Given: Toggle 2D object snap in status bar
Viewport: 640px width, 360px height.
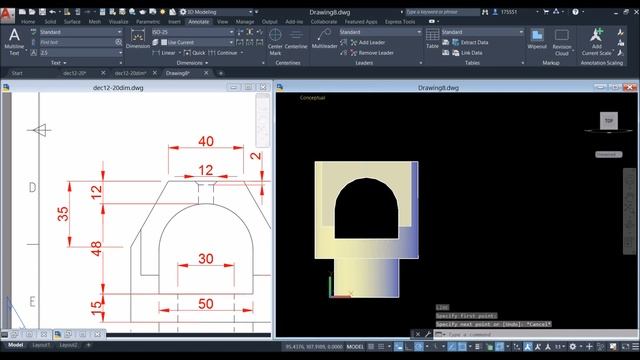Looking at the screenshot, I should (462, 347).
